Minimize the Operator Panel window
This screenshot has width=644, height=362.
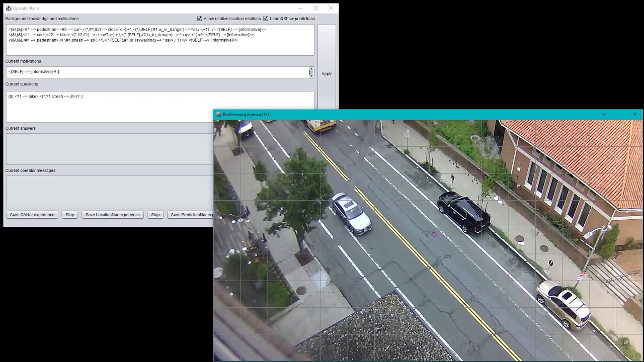point(300,8)
